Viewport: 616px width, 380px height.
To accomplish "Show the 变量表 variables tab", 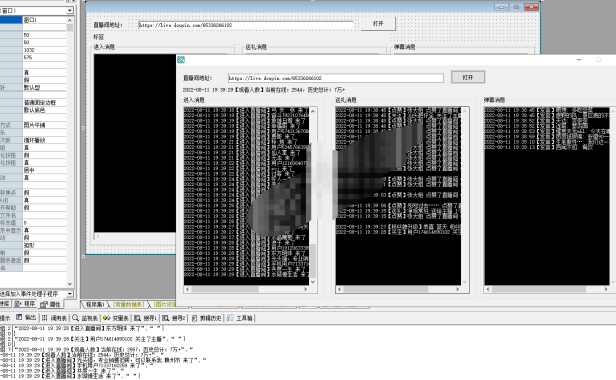I will click(x=116, y=318).
